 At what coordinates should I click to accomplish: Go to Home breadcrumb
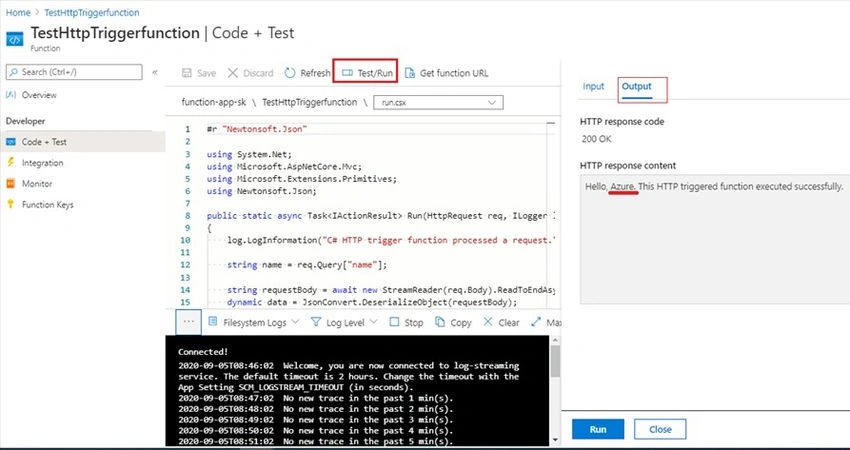[x=18, y=12]
